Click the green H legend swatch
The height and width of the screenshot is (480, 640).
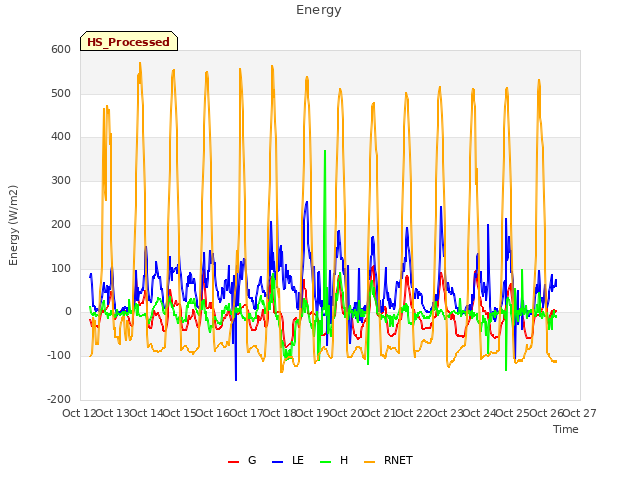tap(325, 461)
